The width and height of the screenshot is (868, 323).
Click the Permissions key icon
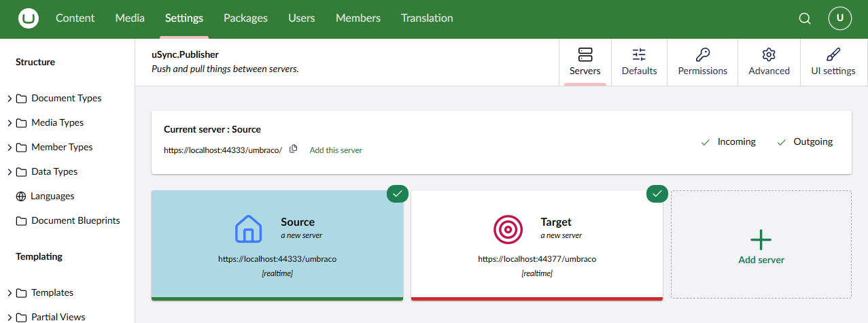[x=703, y=54]
